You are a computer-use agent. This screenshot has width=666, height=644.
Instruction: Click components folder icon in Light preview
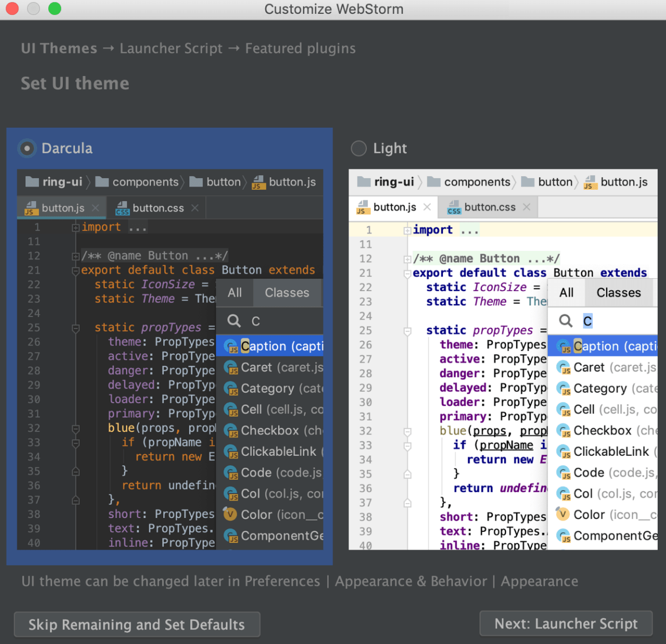[434, 182]
